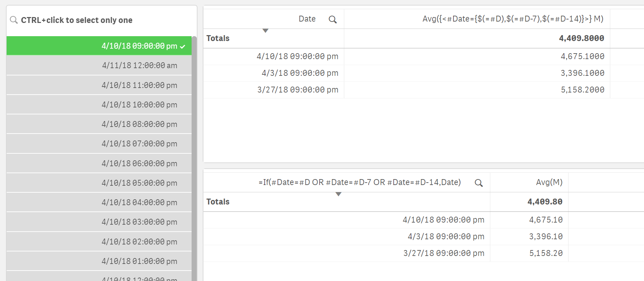
Task: Select 4/10/18 04:00:00 pm in filter list
Action: (99, 202)
